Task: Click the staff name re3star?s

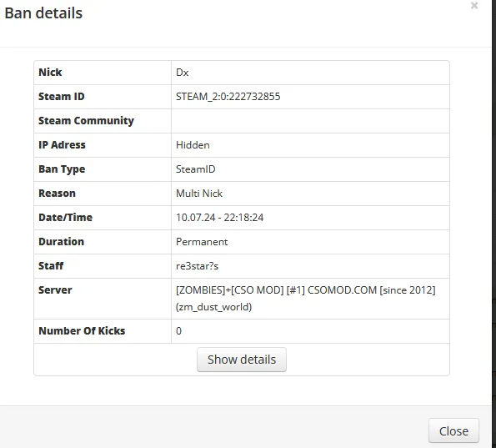Action: (197, 266)
